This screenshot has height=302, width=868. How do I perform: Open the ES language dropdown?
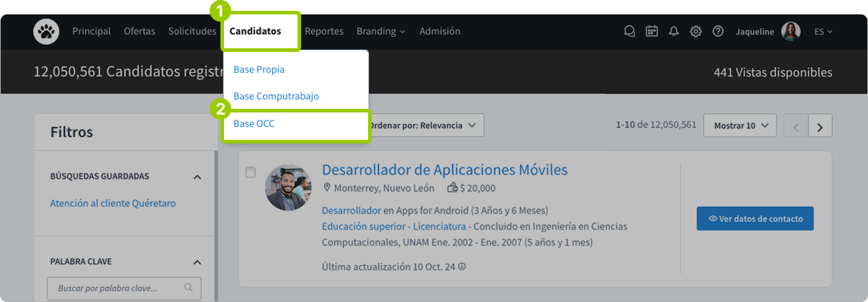point(823,32)
